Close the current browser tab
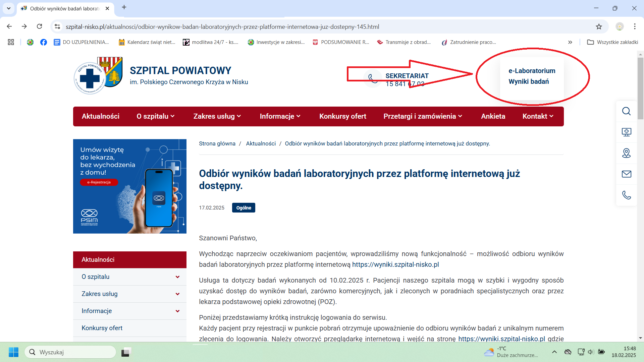Image resolution: width=644 pixels, height=362 pixels. 107,8
